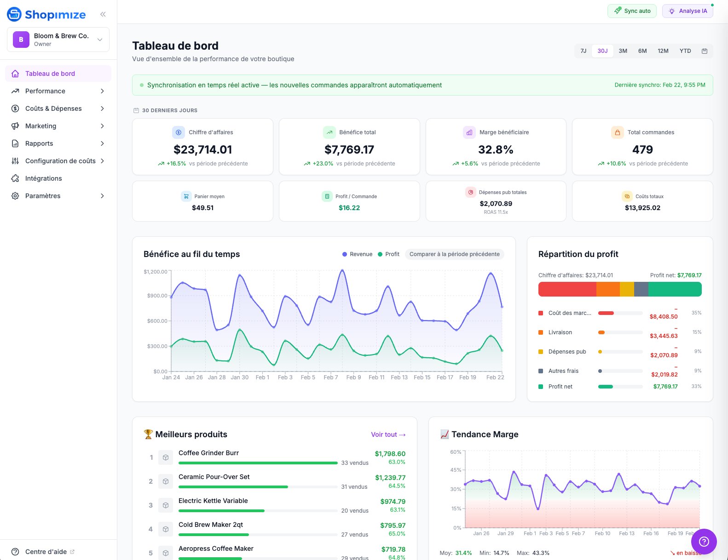Viewport: 728px width, 560px height.
Task: Expand the Configuration de coûts chevron
Action: coord(102,161)
